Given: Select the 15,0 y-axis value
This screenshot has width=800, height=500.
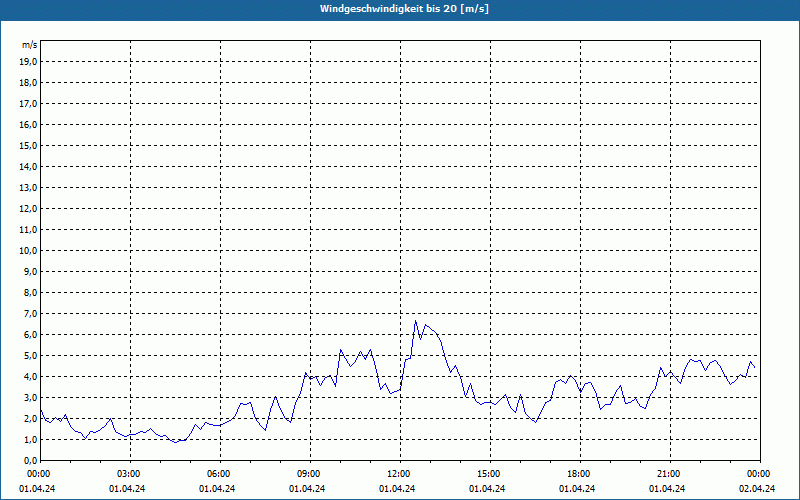Looking at the screenshot, I should (x=28, y=145).
